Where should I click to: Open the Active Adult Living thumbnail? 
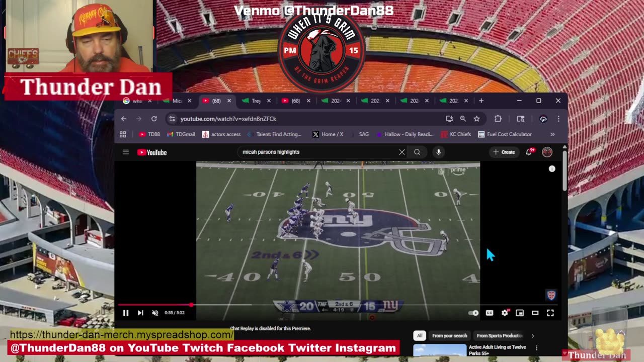coord(440,351)
